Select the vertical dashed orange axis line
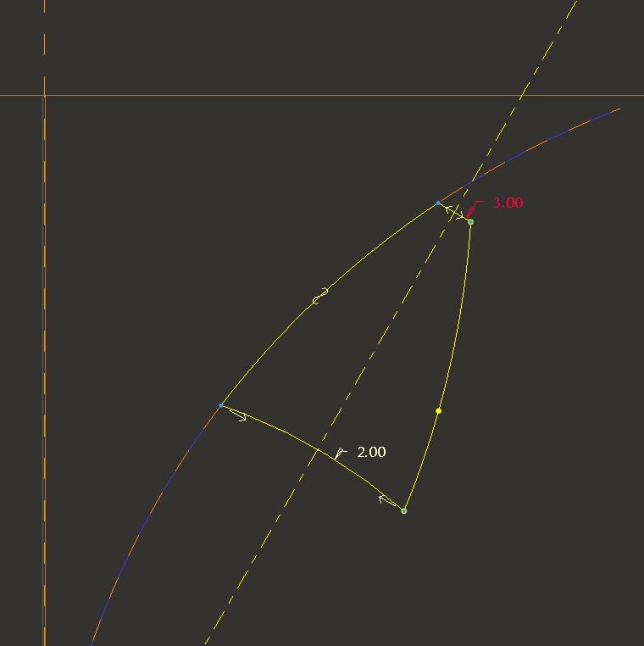 [x=44, y=323]
